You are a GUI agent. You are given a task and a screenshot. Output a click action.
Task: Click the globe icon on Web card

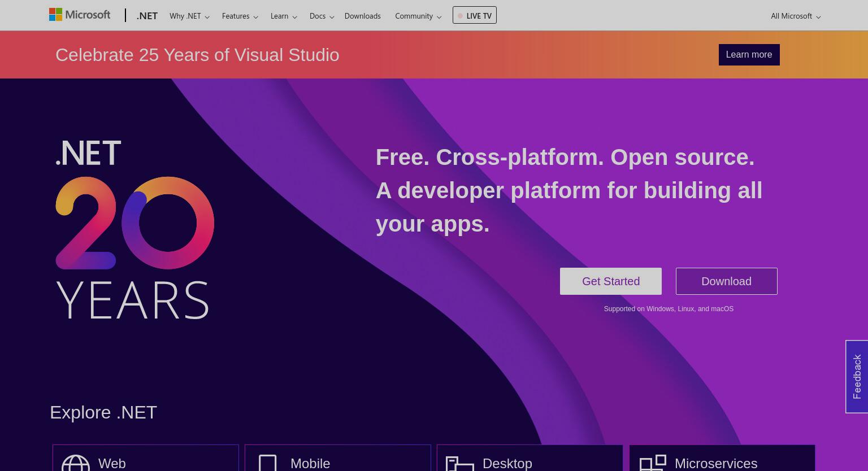[76, 463]
